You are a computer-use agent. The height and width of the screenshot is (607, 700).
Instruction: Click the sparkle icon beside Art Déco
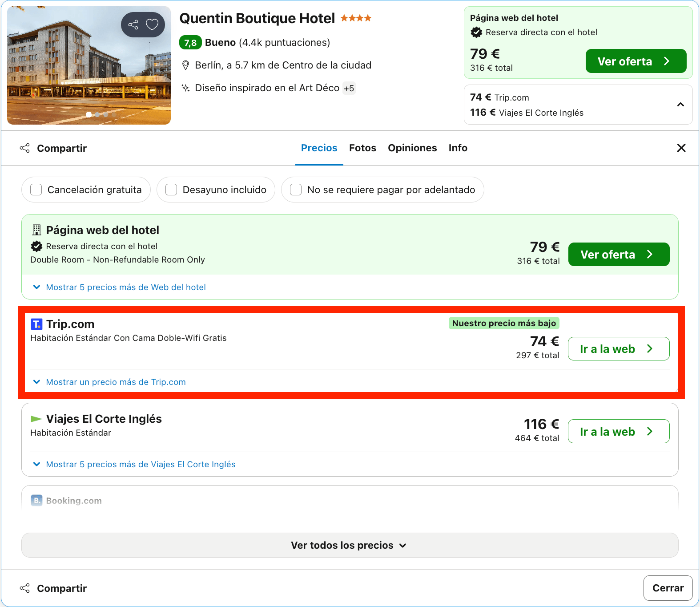186,88
